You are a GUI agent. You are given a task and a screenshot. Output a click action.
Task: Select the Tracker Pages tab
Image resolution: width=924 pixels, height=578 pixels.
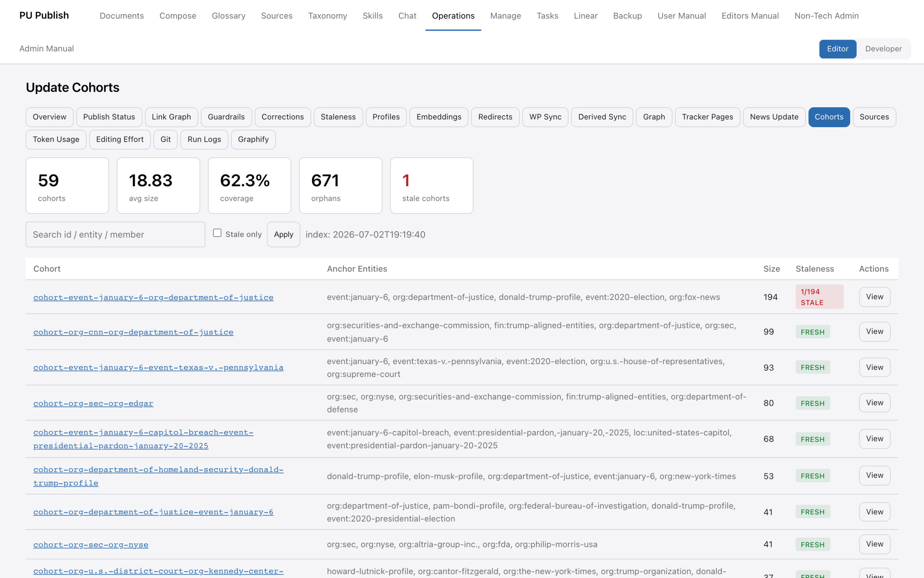point(707,117)
